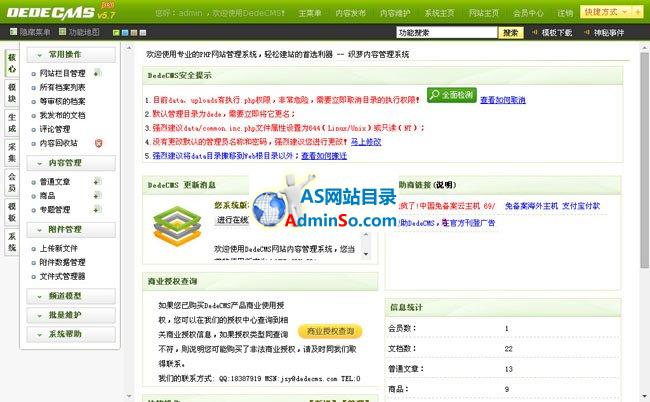650x402 pixels.
Task: Collapse the 内容管理 menu section
Action: tap(71, 163)
